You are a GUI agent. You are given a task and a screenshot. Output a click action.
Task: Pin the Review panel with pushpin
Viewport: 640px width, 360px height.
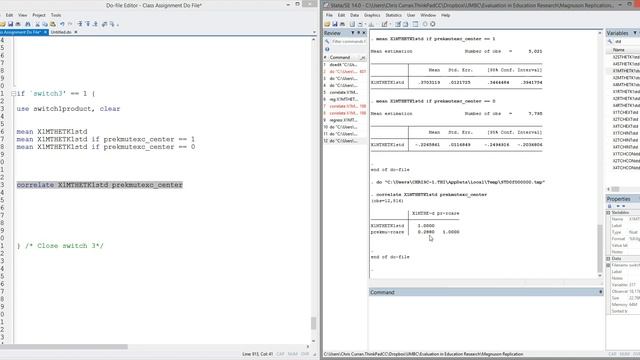358,33
